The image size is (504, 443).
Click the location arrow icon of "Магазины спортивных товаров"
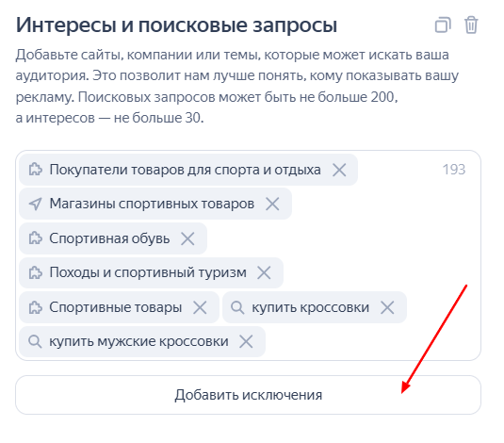[36, 204]
